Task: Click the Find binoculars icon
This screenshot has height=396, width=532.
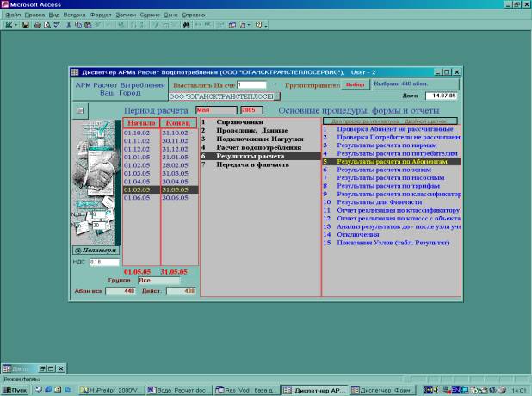Action: (185, 24)
